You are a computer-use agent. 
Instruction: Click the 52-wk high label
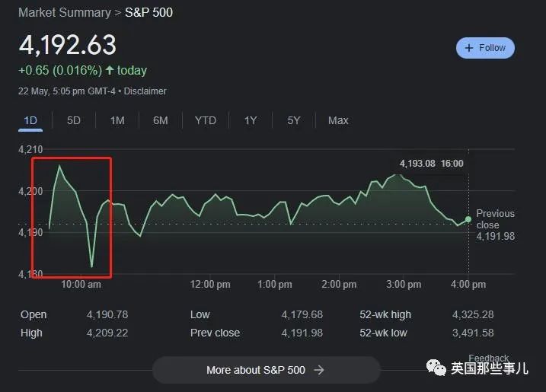385,314
